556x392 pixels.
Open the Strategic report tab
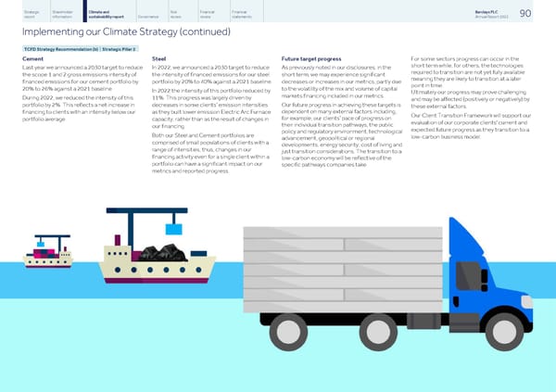[x=19, y=13]
